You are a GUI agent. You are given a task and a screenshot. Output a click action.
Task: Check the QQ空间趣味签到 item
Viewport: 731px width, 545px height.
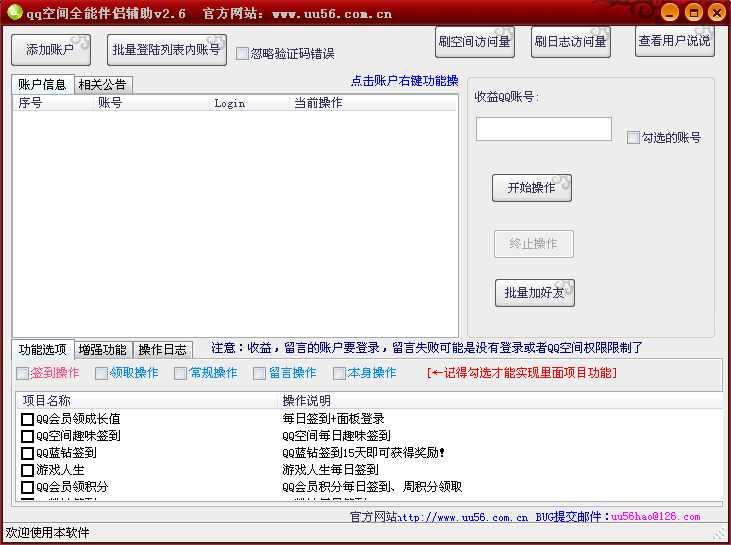(x=28, y=436)
